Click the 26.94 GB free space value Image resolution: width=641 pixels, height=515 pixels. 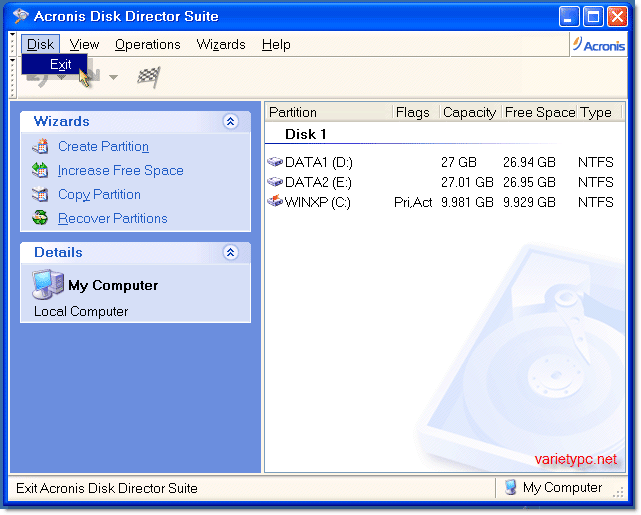(529, 162)
